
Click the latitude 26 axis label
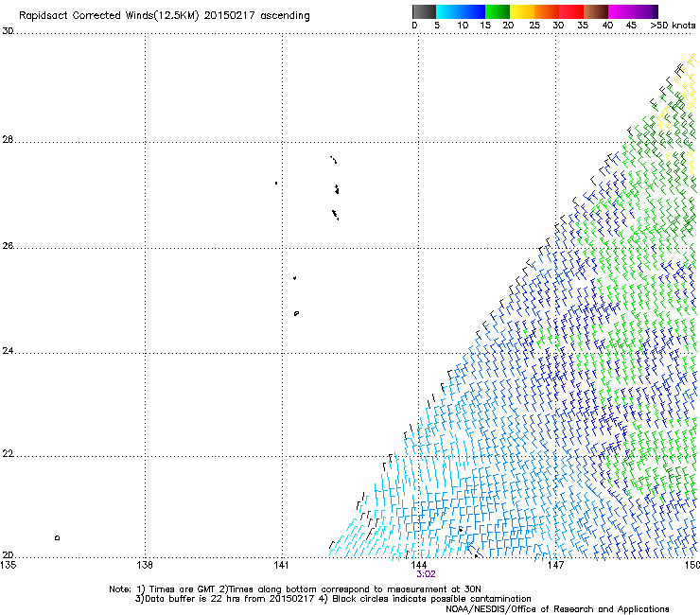tap(8, 246)
